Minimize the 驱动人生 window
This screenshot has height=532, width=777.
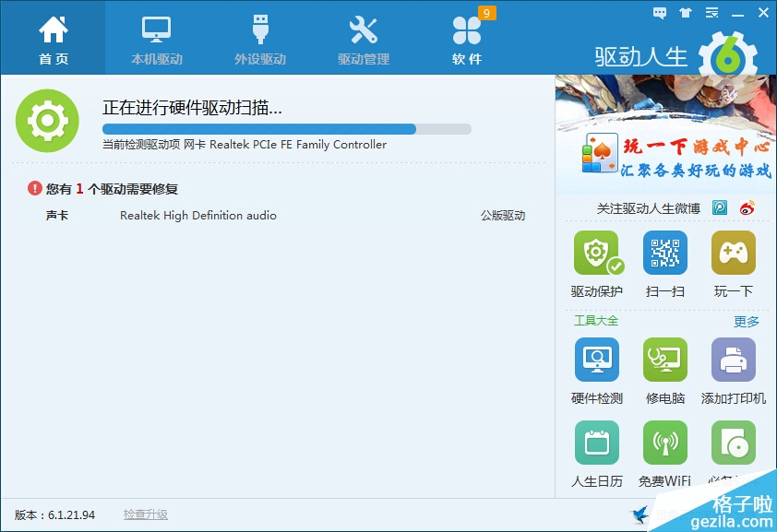tap(738, 15)
